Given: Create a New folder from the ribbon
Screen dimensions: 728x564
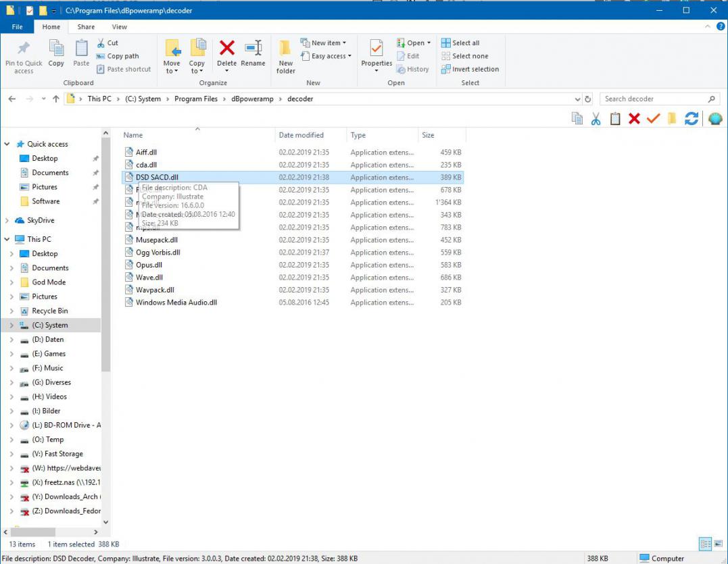Looking at the screenshot, I should pos(286,56).
